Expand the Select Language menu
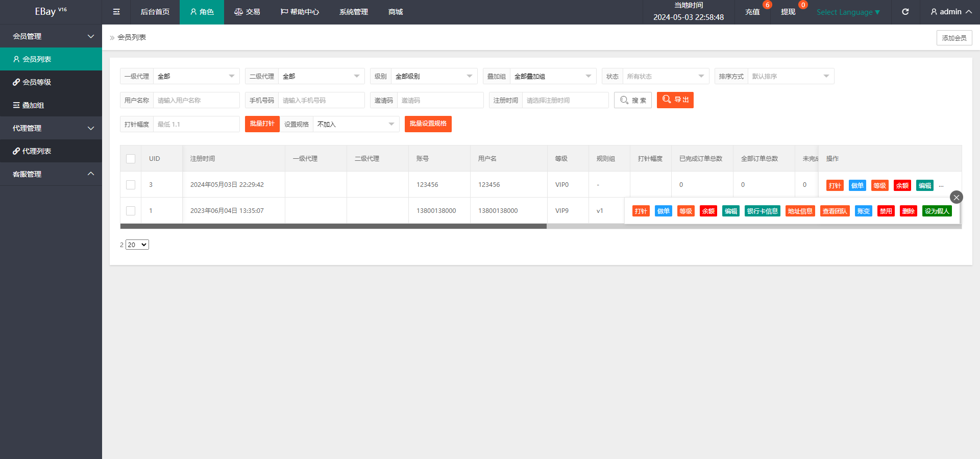The width and height of the screenshot is (980, 459). tap(848, 12)
